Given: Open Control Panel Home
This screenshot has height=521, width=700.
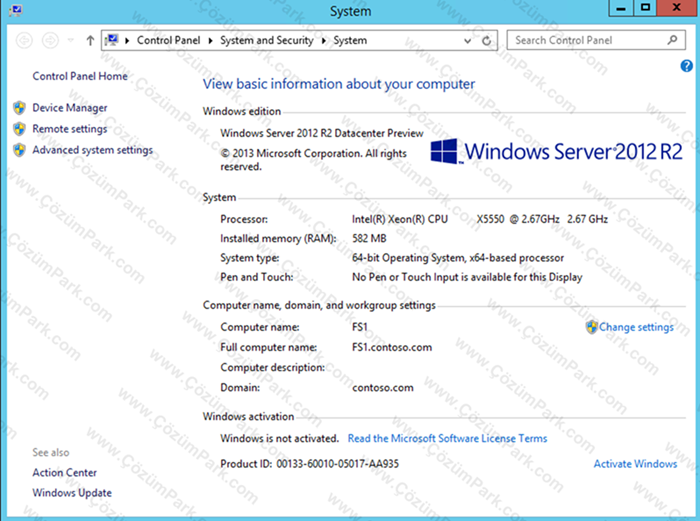Looking at the screenshot, I should 80,76.
